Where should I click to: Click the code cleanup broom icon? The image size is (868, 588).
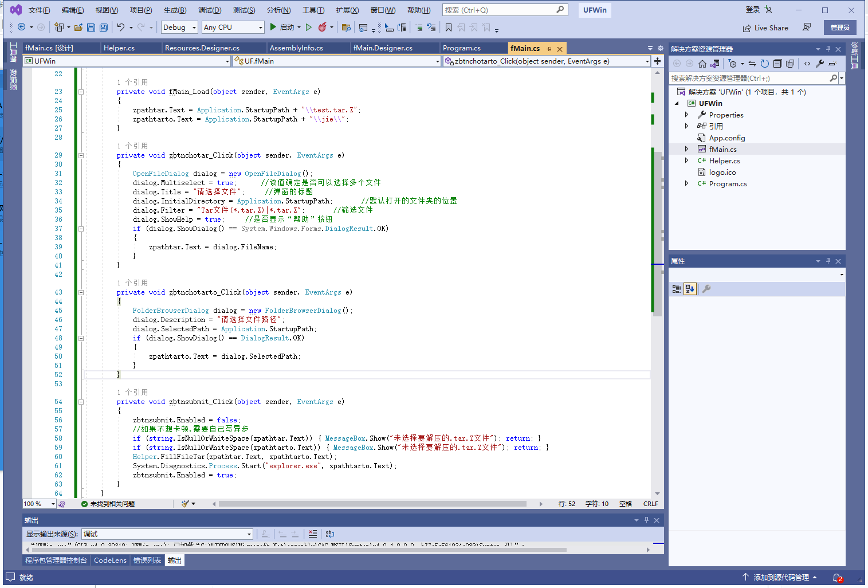click(x=185, y=504)
